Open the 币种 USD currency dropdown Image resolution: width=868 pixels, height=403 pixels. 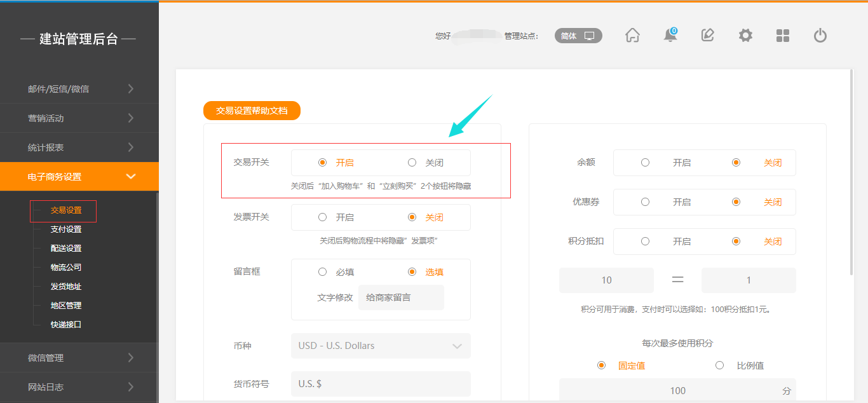381,346
